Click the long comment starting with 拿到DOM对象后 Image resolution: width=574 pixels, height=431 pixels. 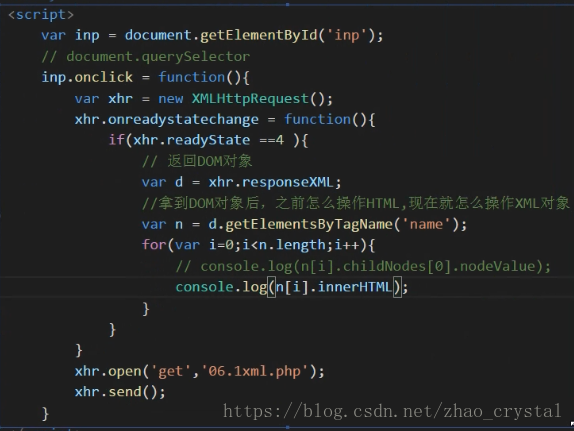355,203
